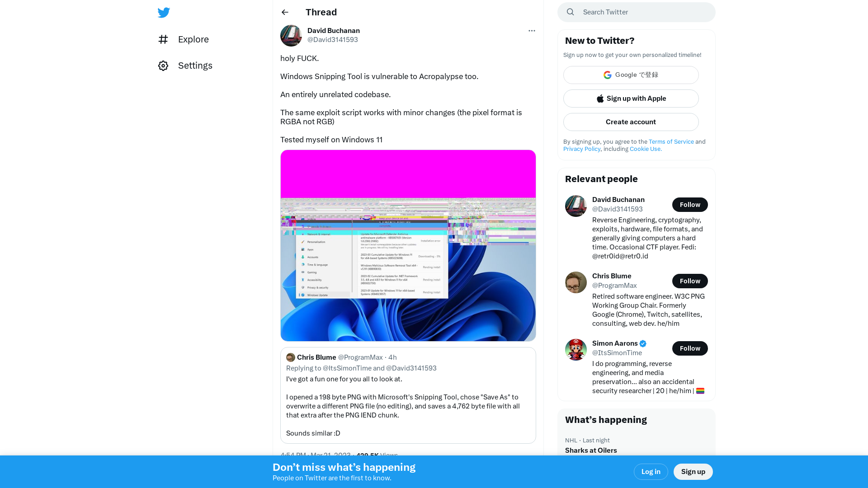Click the Sharks at Oilers trending topic
This screenshot has height=488, width=868.
point(591,450)
